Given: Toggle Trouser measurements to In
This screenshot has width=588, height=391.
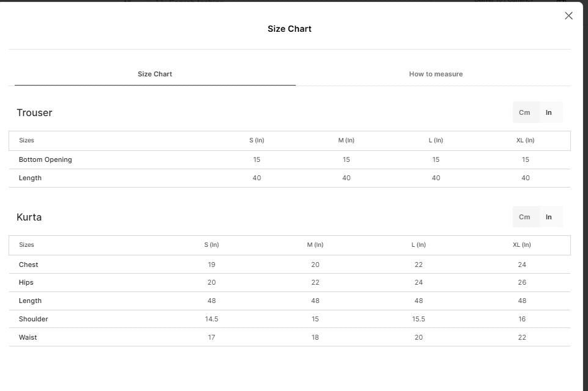Looking at the screenshot, I should click(x=549, y=112).
